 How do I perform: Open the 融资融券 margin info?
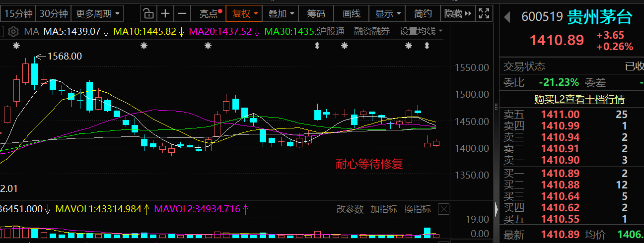pos(372,32)
